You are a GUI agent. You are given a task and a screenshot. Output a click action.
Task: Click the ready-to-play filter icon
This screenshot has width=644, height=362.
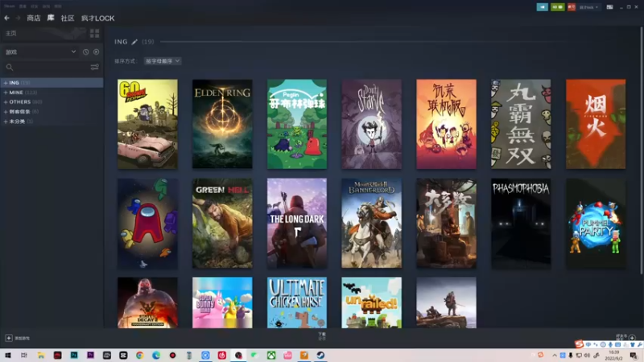point(96,52)
